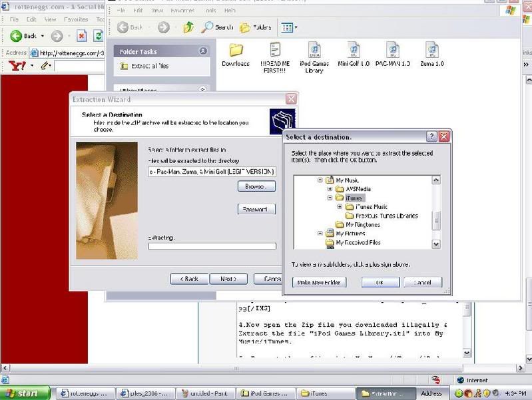Image resolution: width=532 pixels, height=400 pixels.
Task: Go up one folder level in Explorer
Action: tap(188, 27)
